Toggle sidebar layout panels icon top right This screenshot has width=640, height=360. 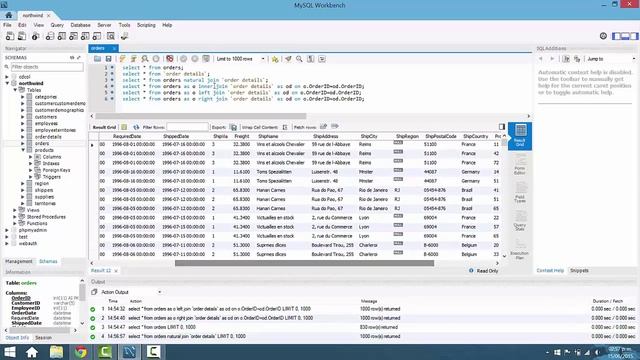click(x=625, y=36)
